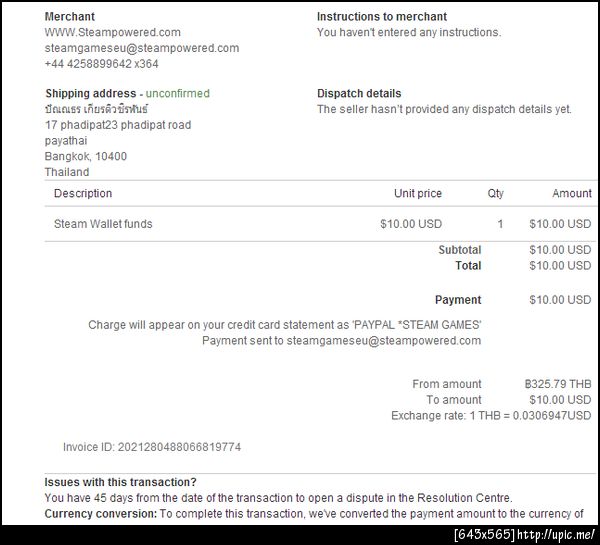
Task: Click the unit price $10.00 USD cell
Action: [411, 224]
